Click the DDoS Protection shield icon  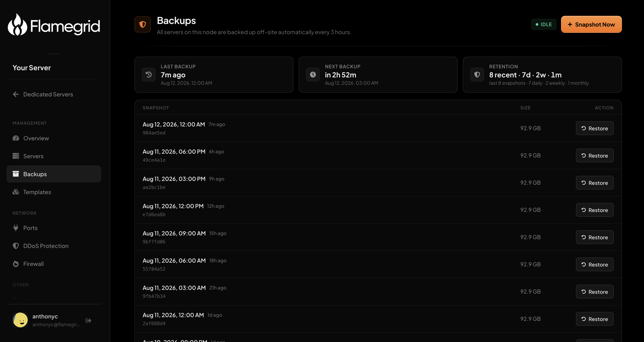16,246
